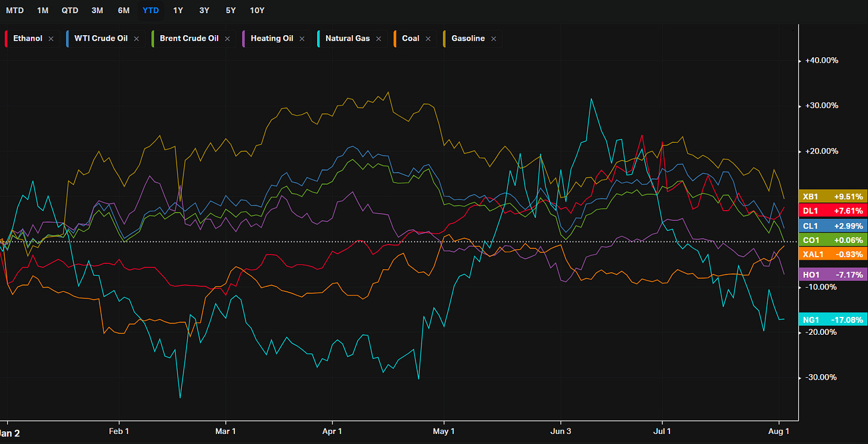
Task: Click the NG1 -17.08% value tag
Action: 833,320
